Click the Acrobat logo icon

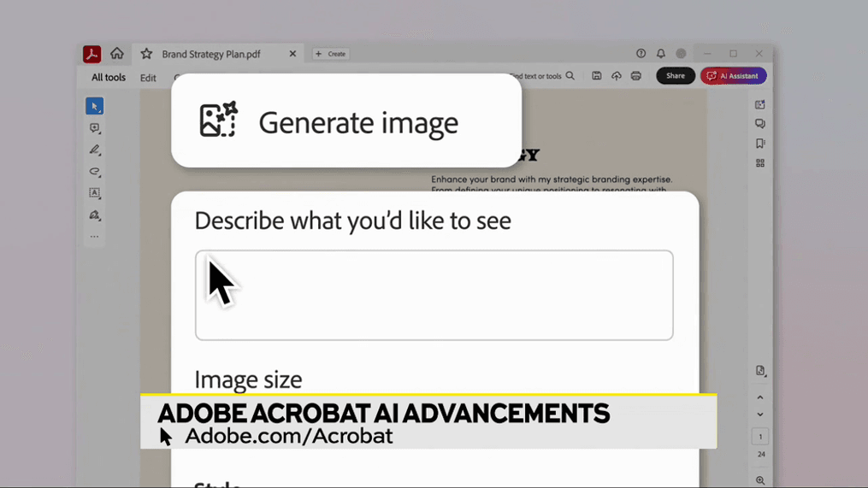[92, 54]
